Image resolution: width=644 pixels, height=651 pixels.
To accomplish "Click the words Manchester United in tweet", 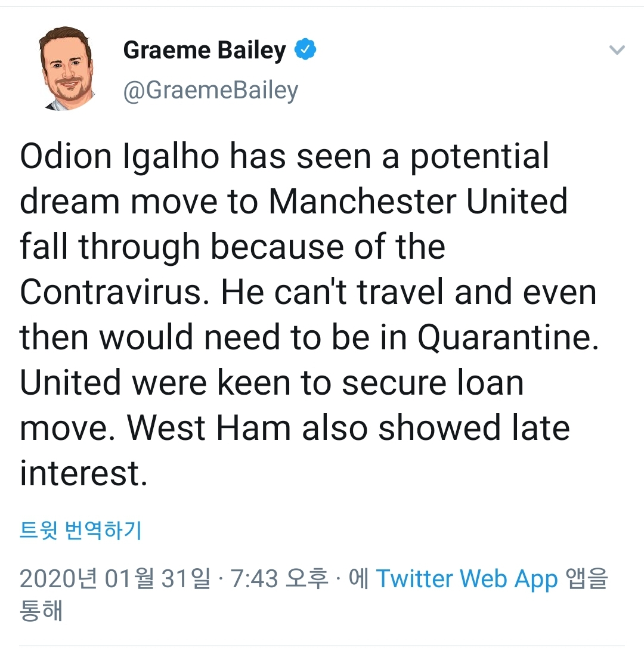I will coord(418,202).
